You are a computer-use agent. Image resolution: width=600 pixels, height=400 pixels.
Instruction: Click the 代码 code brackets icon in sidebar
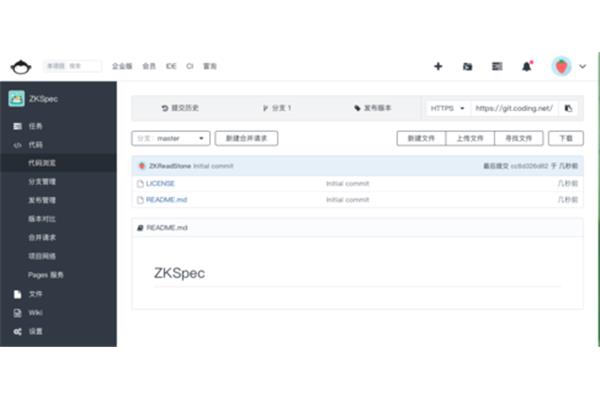(17, 145)
